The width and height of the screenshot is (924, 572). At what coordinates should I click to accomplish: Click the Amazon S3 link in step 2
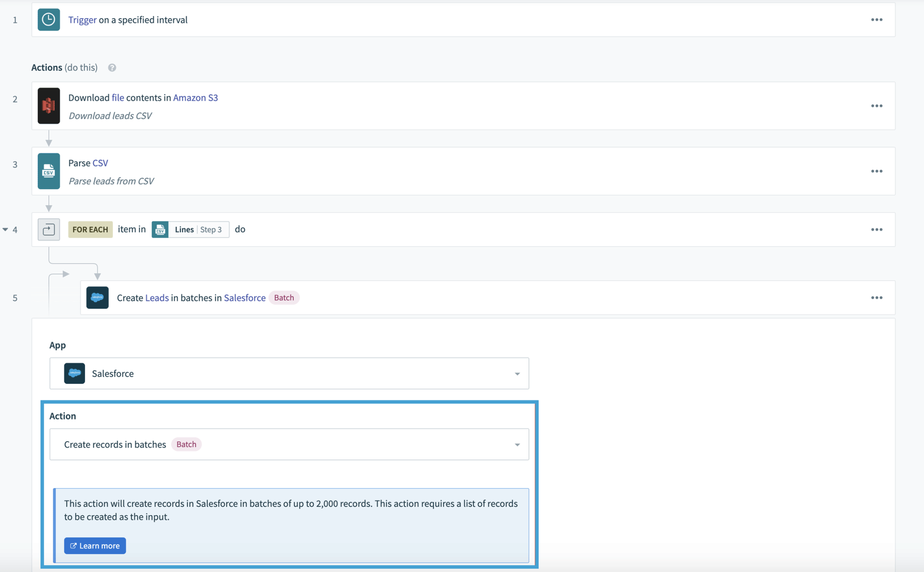[x=195, y=97]
